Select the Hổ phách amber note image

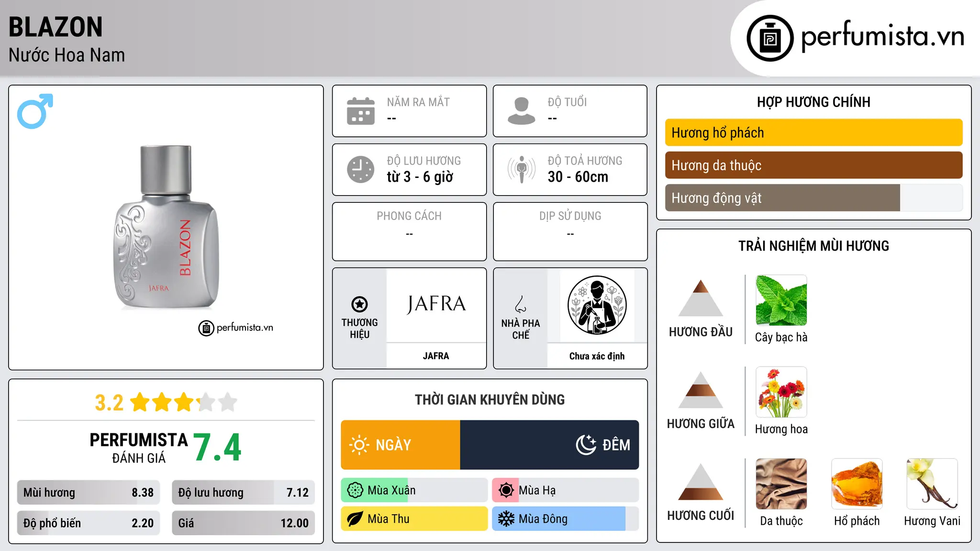[x=857, y=484]
